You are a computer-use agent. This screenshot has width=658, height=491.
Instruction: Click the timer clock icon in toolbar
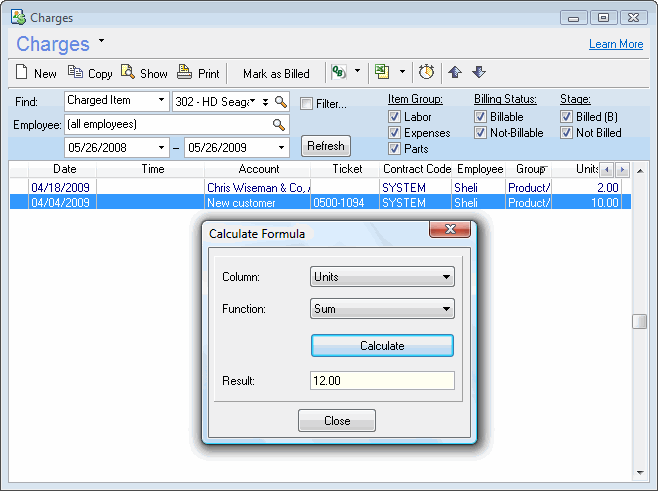[426, 72]
